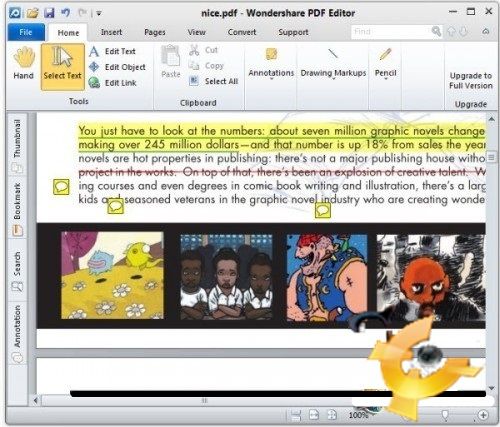Click the Select All clipboard button
500x427 pixels.
pyautogui.click(x=214, y=81)
